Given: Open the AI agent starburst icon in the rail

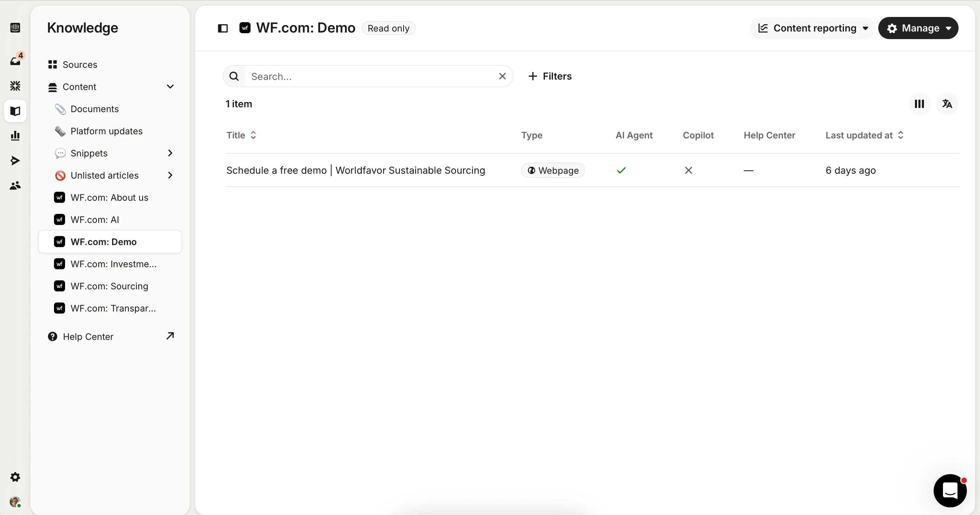Looking at the screenshot, I should click(15, 85).
